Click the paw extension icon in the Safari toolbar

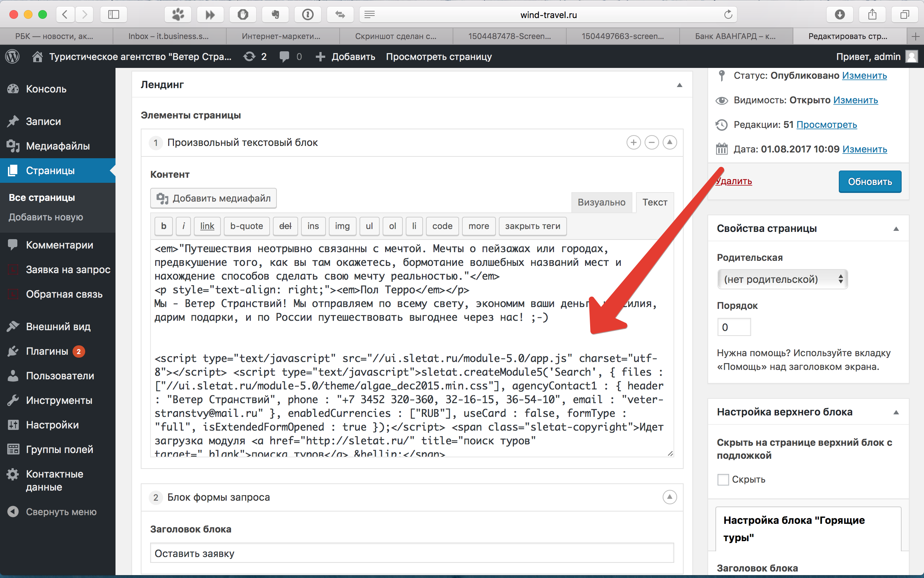(178, 14)
